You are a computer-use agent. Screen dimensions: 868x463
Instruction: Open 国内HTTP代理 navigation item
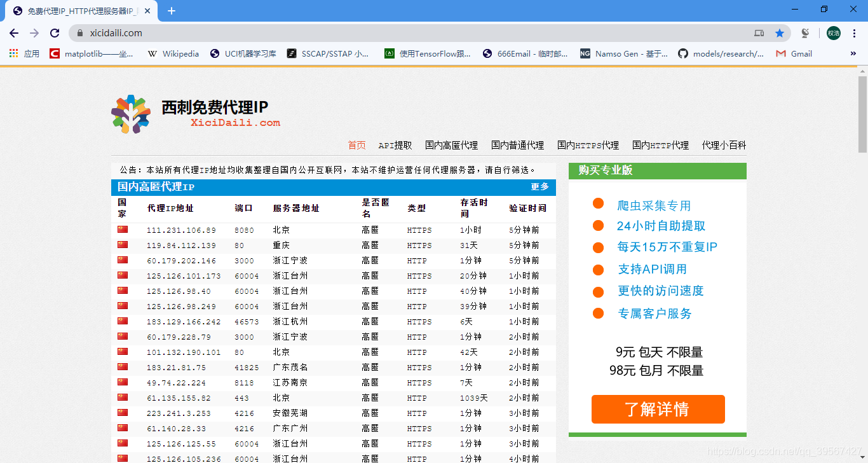660,145
